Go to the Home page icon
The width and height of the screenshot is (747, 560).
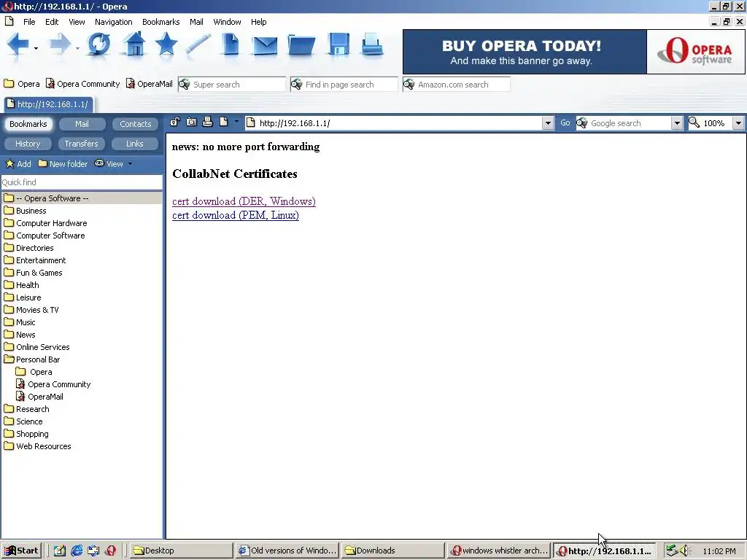134,44
